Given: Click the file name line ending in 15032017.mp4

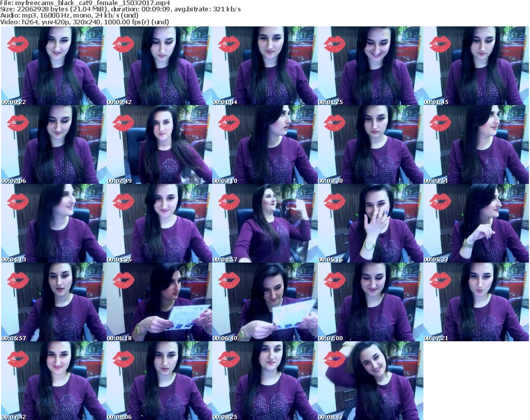Looking at the screenshot, I should (x=85, y=3).
